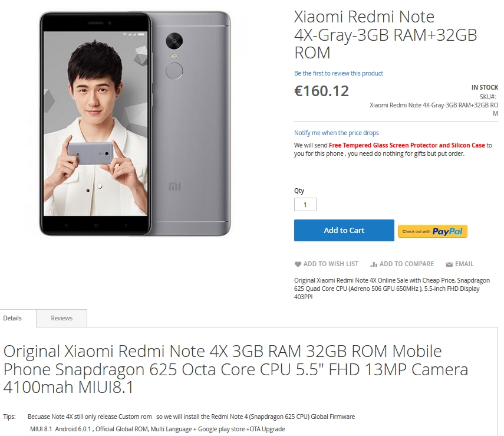Switch to the Details tab
This screenshot has width=504, height=436.
[x=12, y=318]
